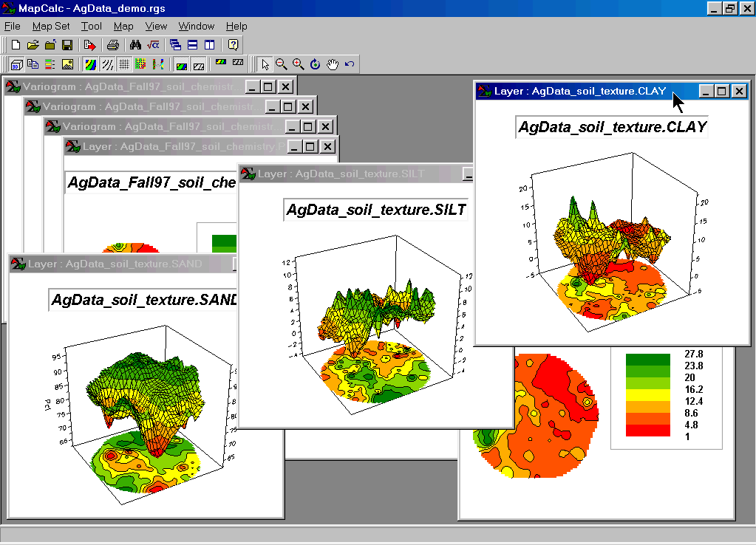Viewport: 756px width, 545px height.
Task: Click the AgData_soil_texture.CLAY map title
Action: [613, 127]
